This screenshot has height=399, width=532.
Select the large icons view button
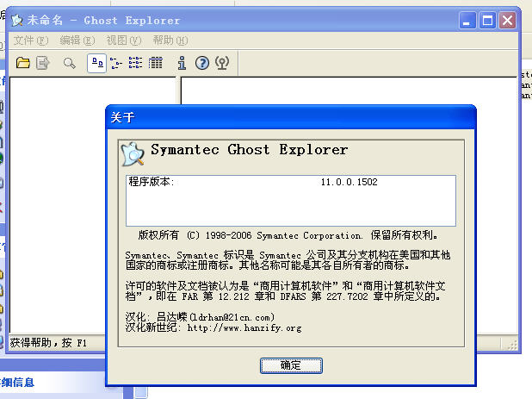tap(97, 63)
